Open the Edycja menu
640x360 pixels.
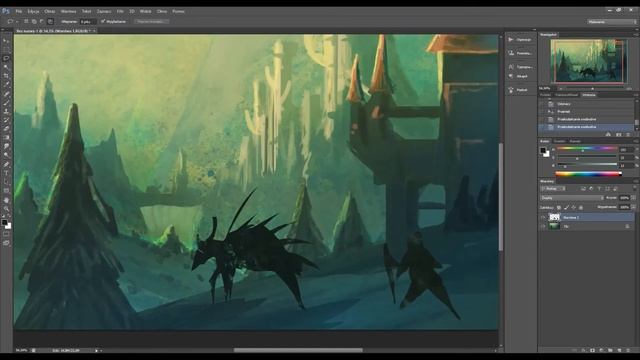[33, 11]
